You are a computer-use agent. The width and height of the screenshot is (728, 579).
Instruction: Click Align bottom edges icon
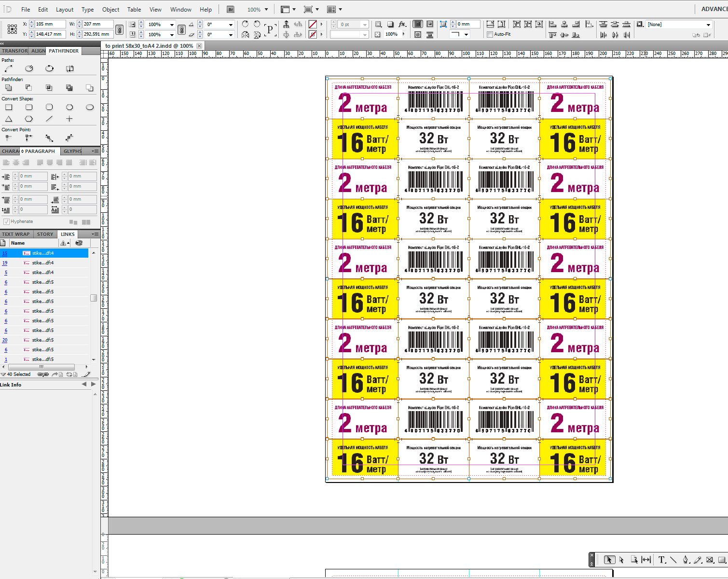(x=576, y=35)
